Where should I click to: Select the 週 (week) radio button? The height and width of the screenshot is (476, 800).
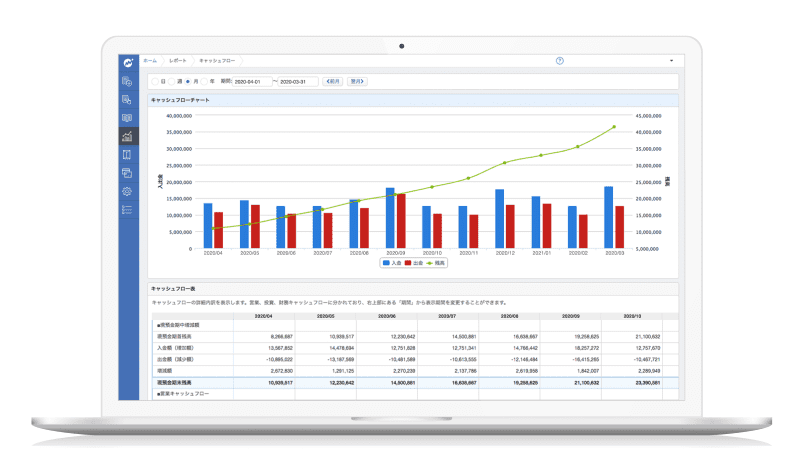pyautogui.click(x=171, y=82)
